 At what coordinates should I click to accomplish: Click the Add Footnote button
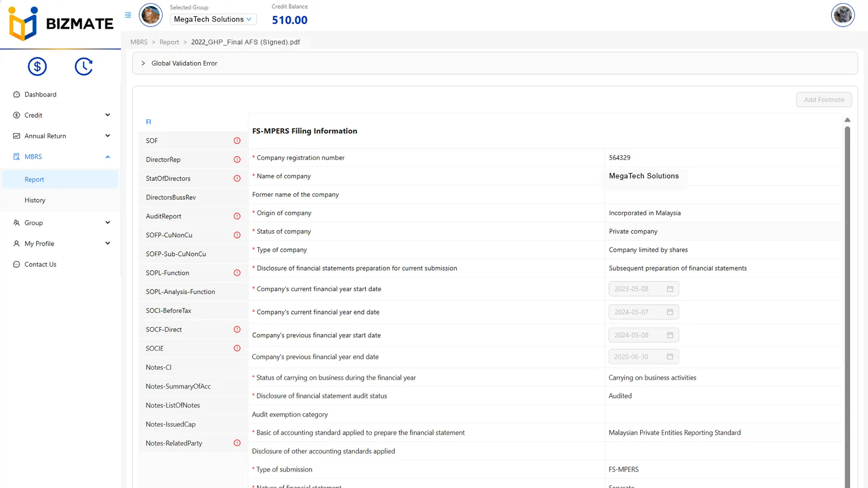[x=824, y=100]
